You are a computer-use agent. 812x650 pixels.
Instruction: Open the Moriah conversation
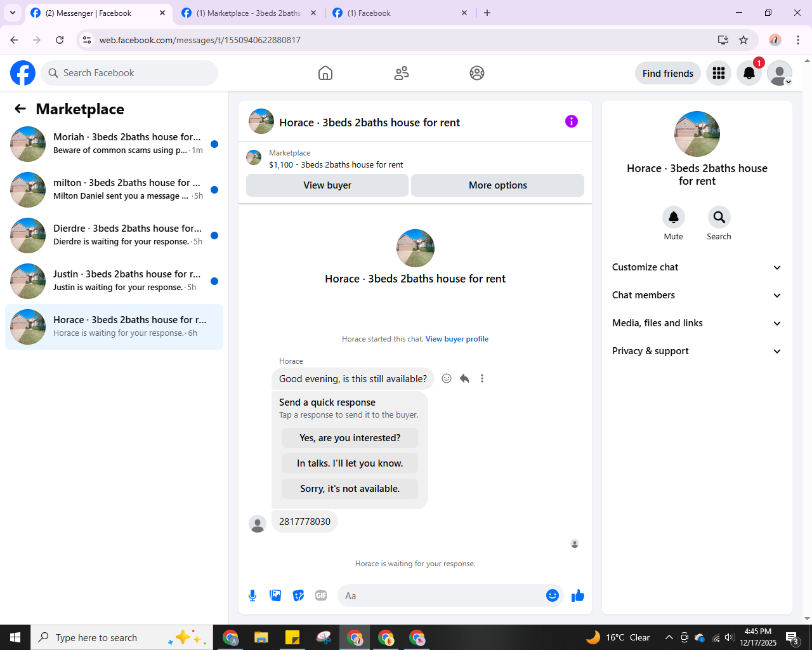click(x=114, y=144)
